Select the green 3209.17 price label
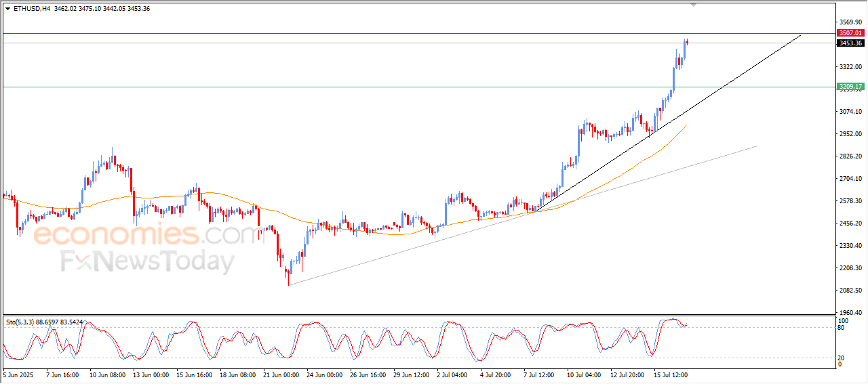This screenshot has width=868, height=384. (850, 87)
